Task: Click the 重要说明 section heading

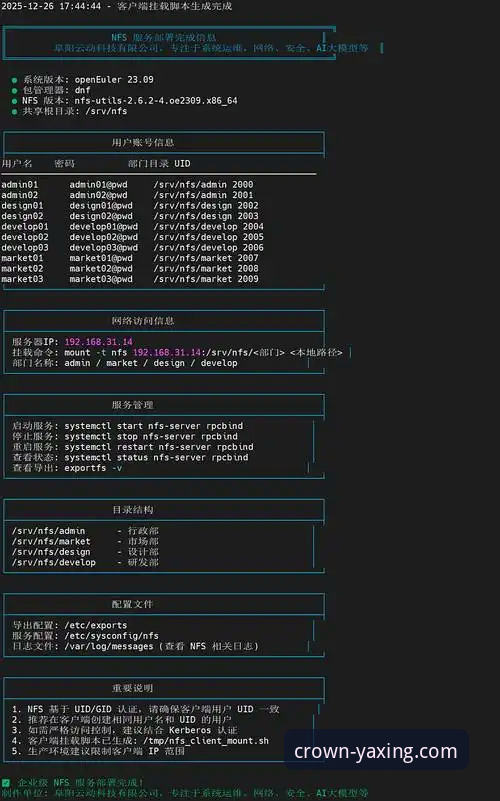Action: [x=133, y=688]
